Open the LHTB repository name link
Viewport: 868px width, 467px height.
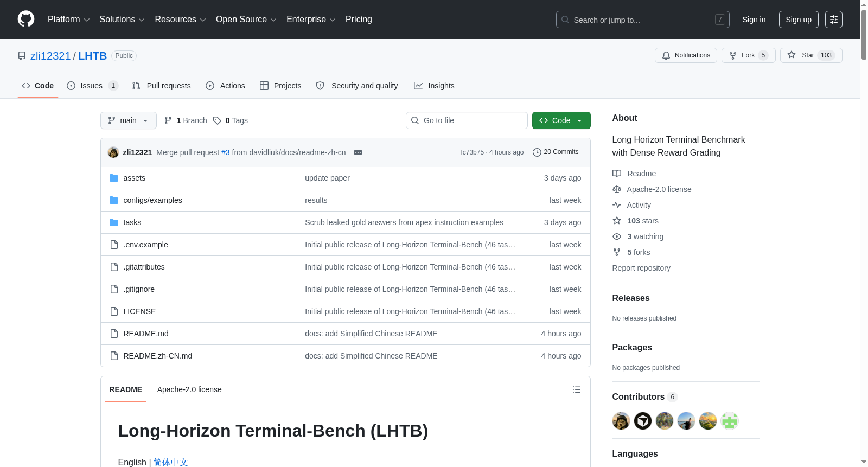click(93, 56)
